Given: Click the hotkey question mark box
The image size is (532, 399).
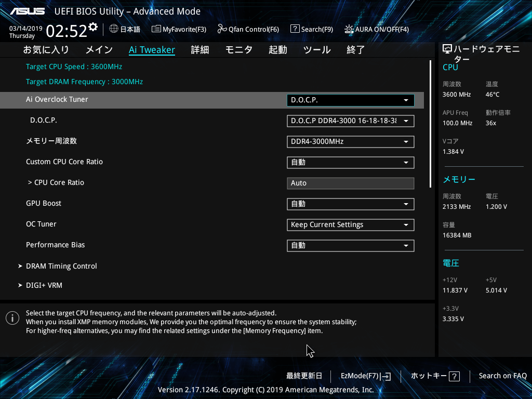Looking at the screenshot, I should [x=454, y=376].
